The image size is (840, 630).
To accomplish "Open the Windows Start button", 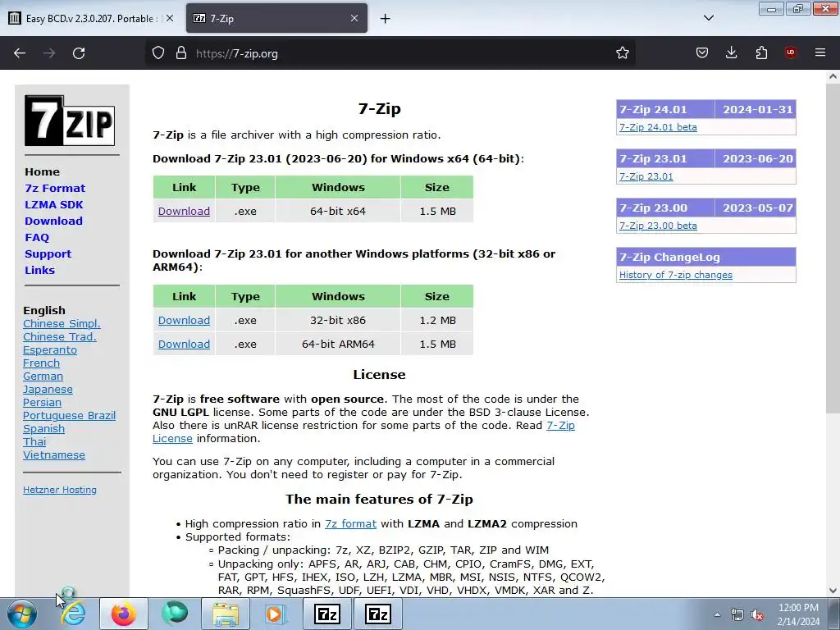I will [22, 614].
